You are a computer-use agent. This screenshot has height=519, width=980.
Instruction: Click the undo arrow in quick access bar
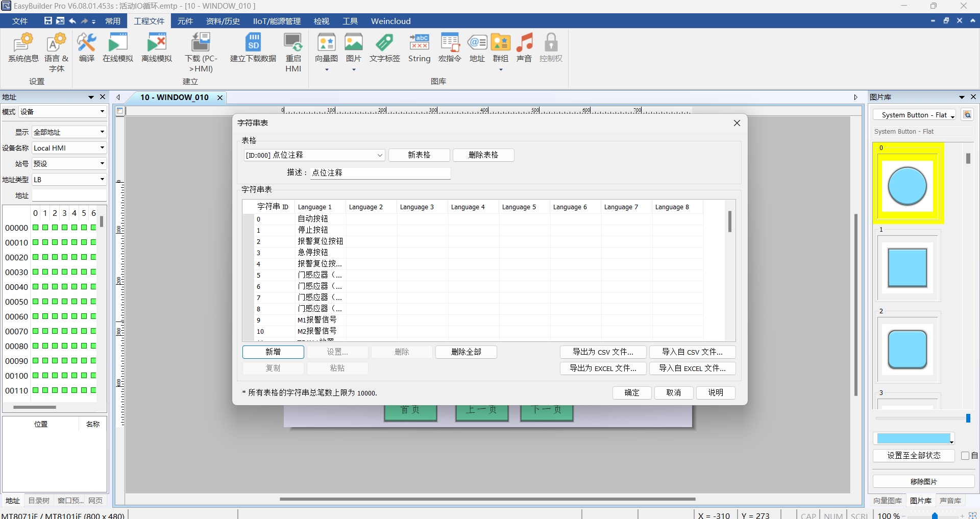pyautogui.click(x=72, y=21)
